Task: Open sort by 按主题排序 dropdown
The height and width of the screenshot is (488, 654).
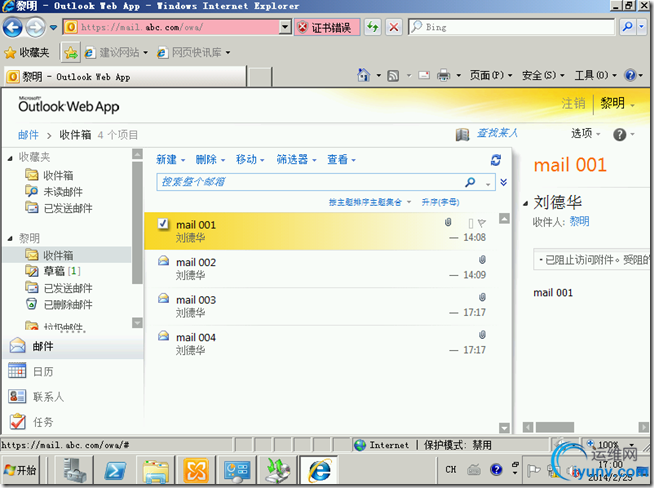Action: pyautogui.click(x=370, y=202)
